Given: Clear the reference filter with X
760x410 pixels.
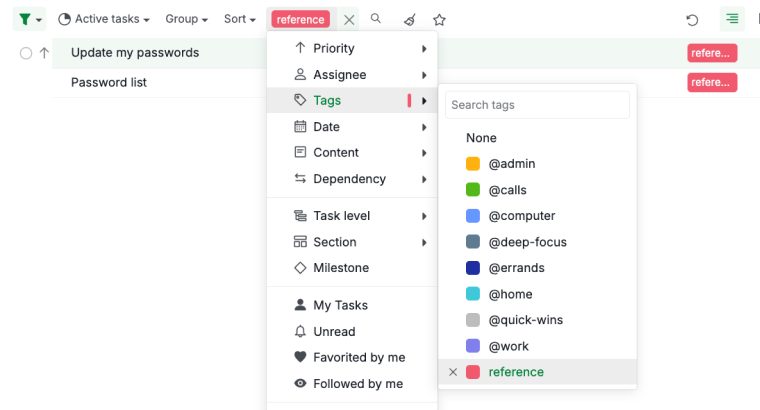Looking at the screenshot, I should click(x=349, y=20).
